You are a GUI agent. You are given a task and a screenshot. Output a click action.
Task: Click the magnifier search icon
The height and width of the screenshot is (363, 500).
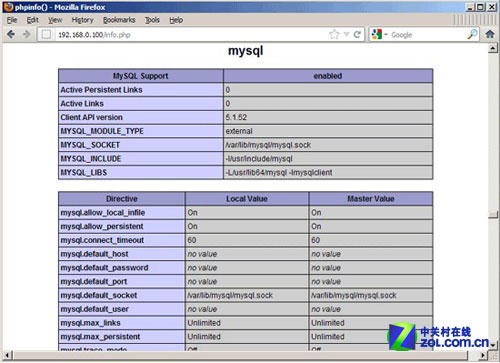point(472,34)
